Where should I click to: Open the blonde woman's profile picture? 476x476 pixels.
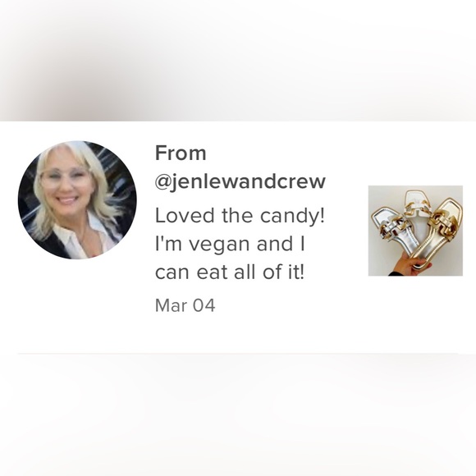click(77, 200)
